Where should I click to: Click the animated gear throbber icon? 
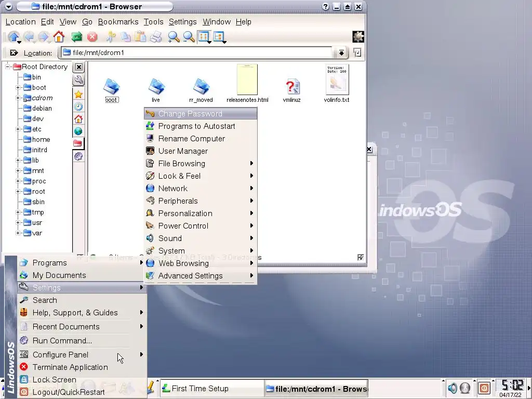[358, 37]
